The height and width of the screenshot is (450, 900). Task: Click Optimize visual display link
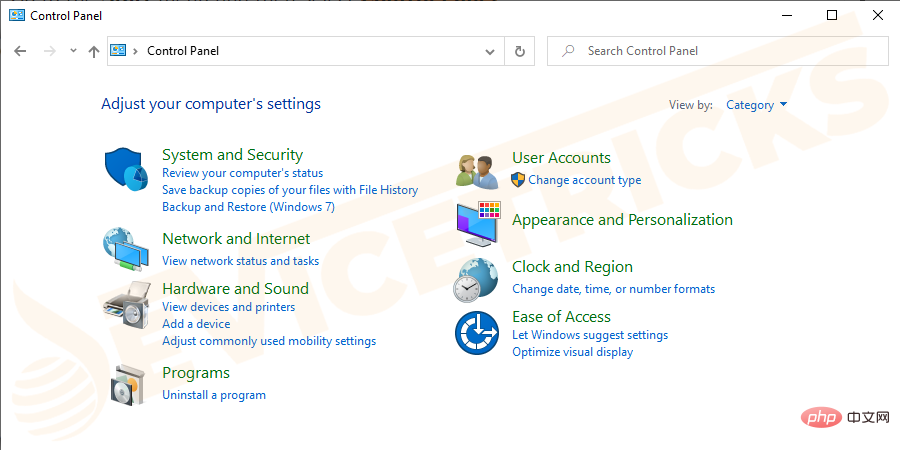click(572, 352)
